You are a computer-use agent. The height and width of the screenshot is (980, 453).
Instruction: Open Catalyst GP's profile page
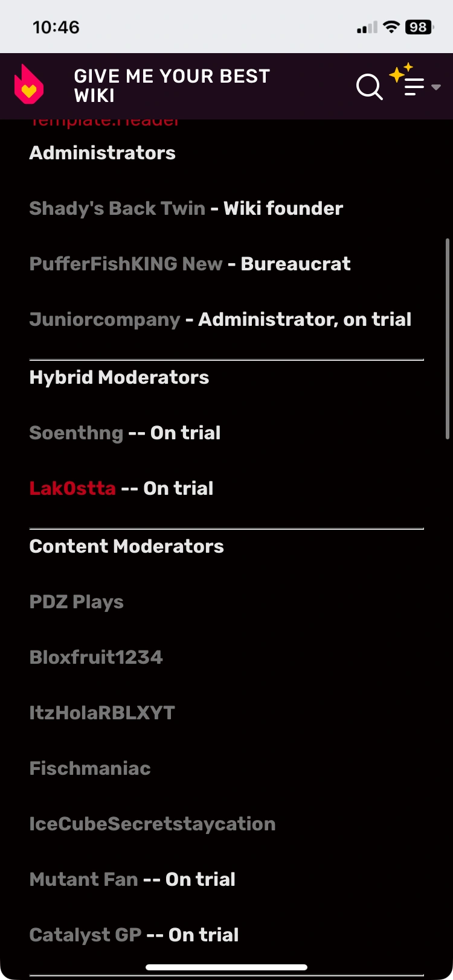[x=85, y=935]
